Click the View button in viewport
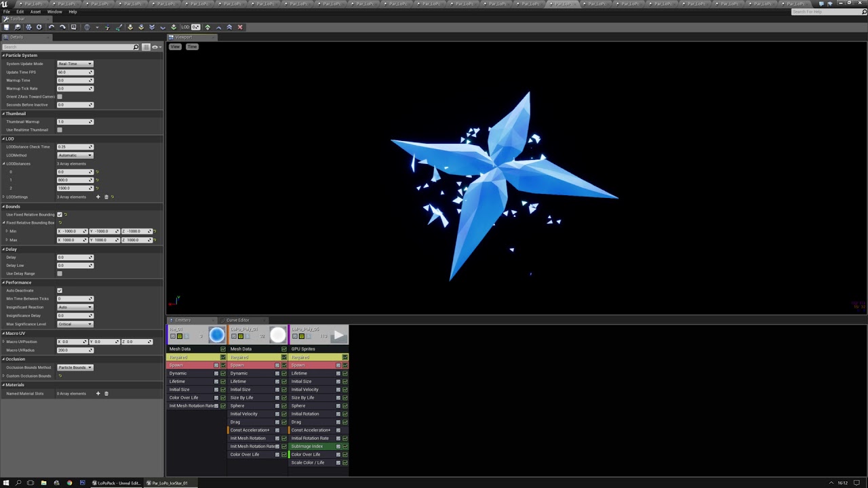The image size is (868, 488). [x=175, y=47]
